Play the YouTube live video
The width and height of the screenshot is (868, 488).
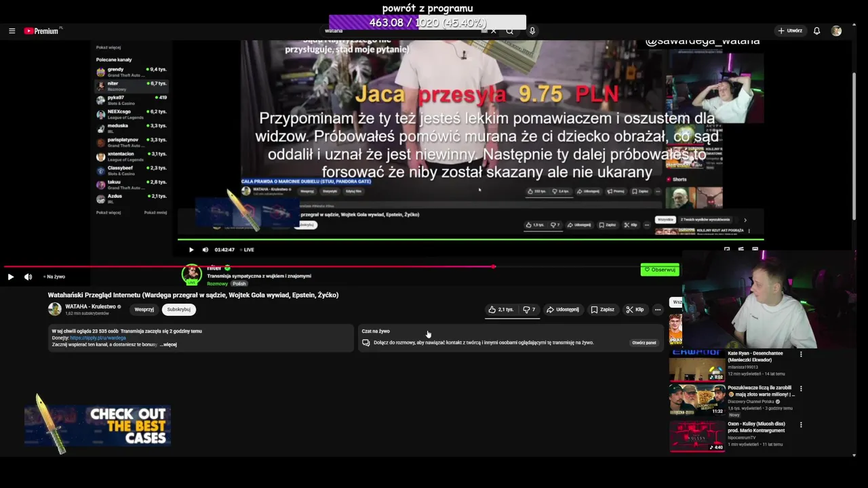[10, 277]
